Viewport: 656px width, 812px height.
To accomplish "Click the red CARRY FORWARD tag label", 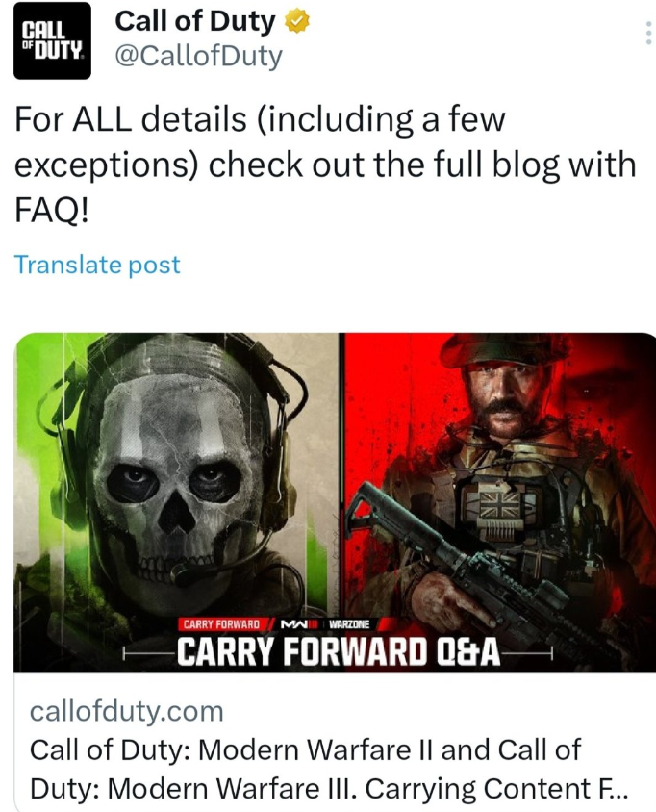I will click(x=221, y=624).
